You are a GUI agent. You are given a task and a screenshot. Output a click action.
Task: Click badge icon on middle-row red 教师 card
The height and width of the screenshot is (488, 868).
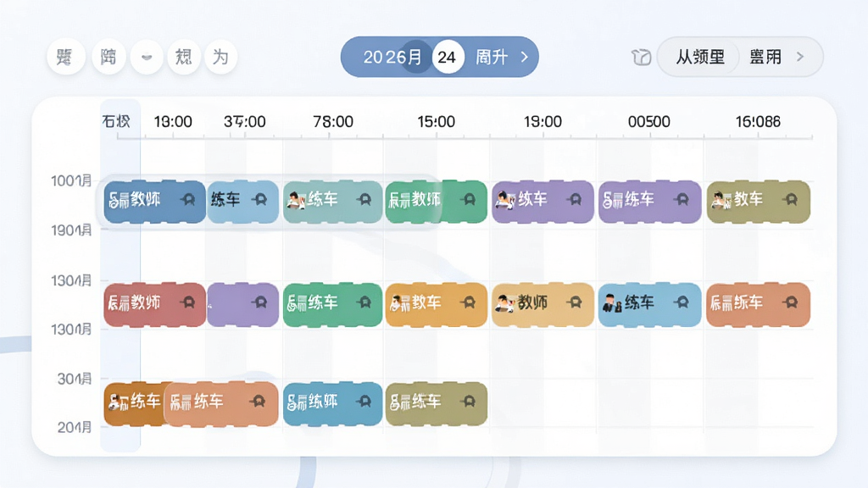click(188, 302)
